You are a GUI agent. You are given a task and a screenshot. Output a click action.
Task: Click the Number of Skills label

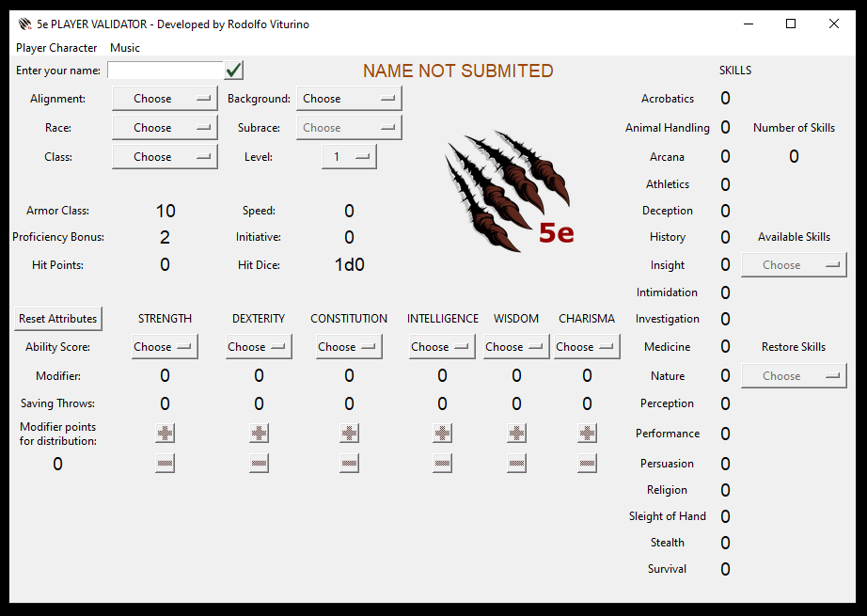(794, 128)
